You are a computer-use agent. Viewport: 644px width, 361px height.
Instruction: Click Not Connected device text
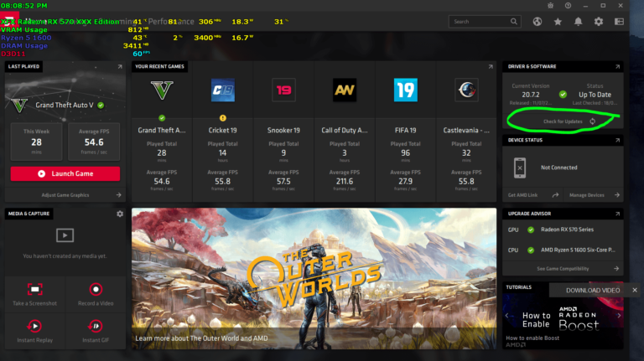(x=559, y=168)
